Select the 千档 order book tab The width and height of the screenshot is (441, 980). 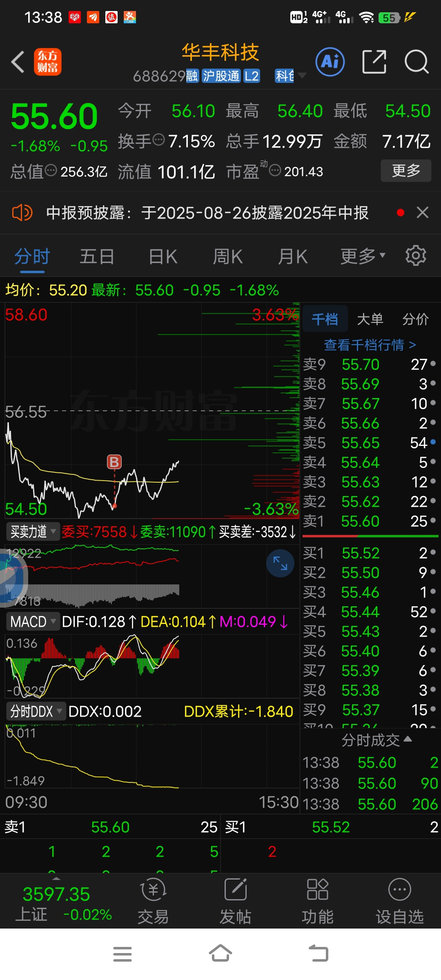click(325, 319)
